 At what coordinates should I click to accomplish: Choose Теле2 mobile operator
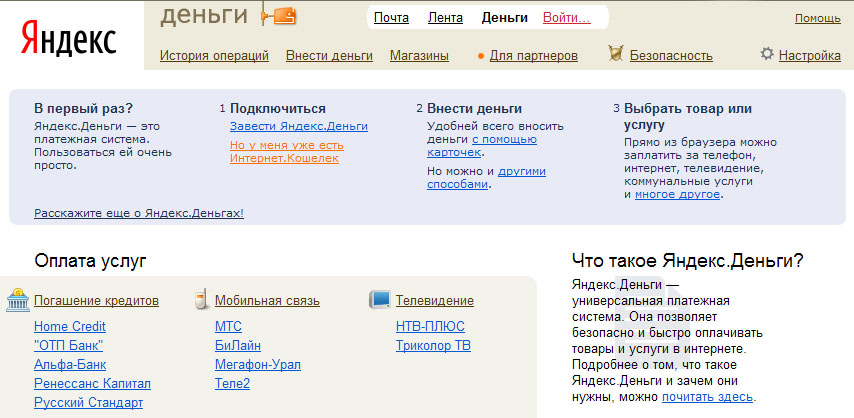coord(233,384)
